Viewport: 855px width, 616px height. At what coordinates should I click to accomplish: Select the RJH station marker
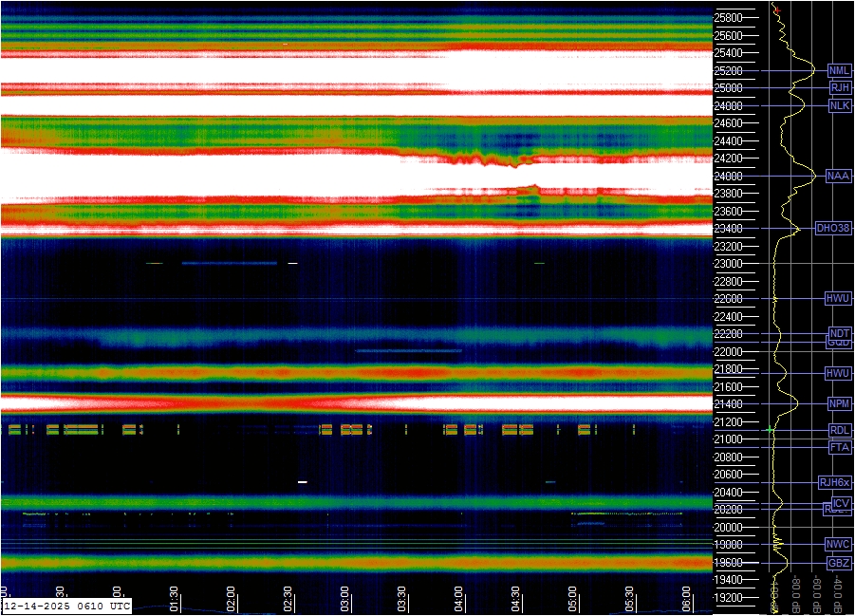(x=840, y=87)
